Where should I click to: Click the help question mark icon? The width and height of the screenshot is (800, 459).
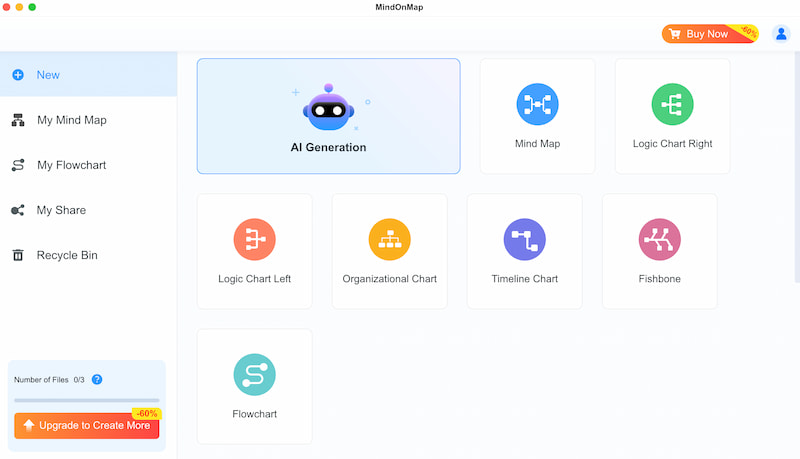[97, 380]
